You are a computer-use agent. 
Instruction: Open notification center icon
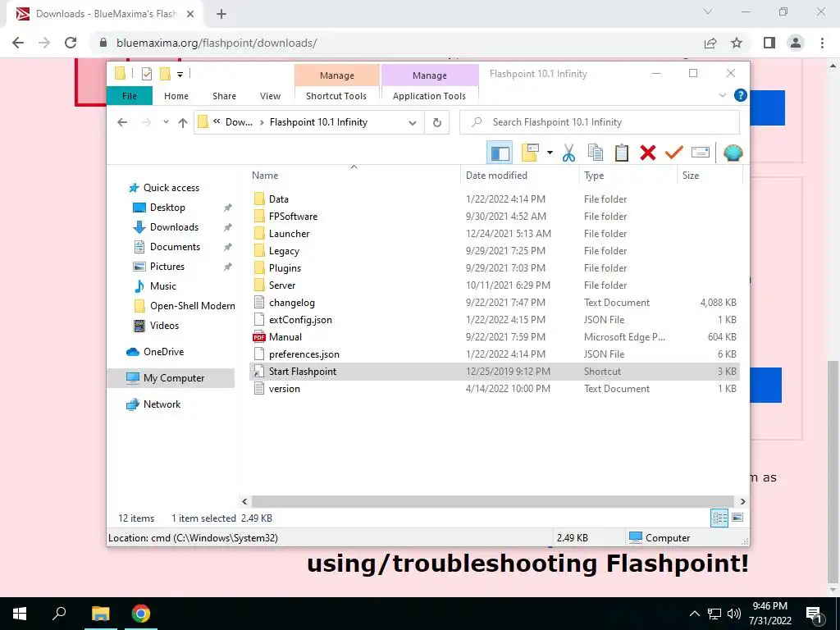(815, 614)
